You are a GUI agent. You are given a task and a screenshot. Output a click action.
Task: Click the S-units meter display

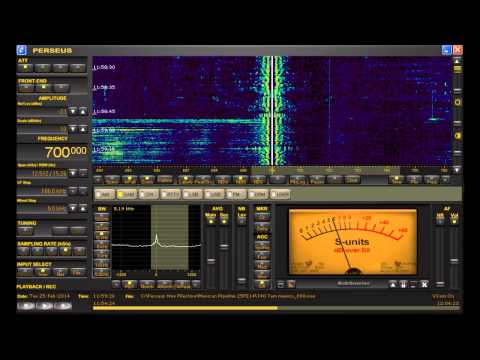[x=353, y=242]
